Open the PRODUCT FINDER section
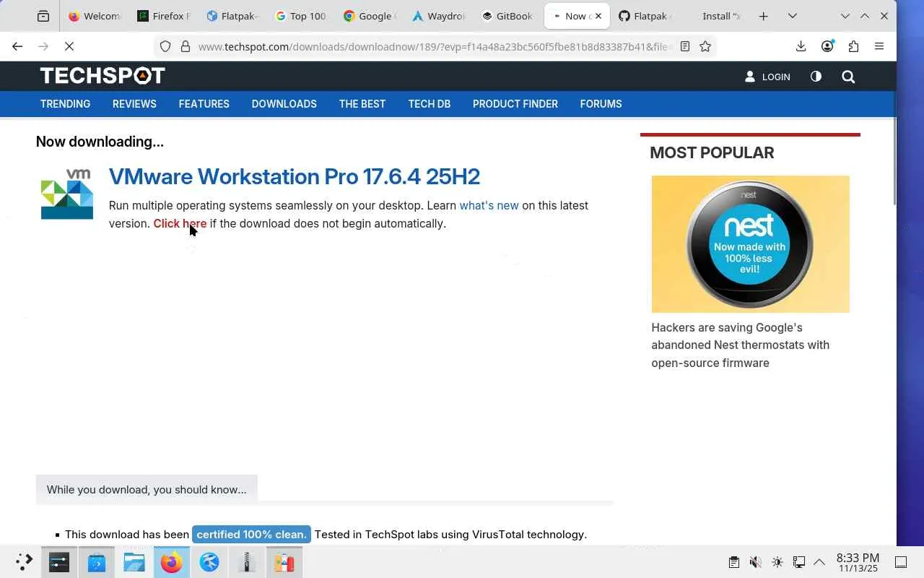 point(515,104)
